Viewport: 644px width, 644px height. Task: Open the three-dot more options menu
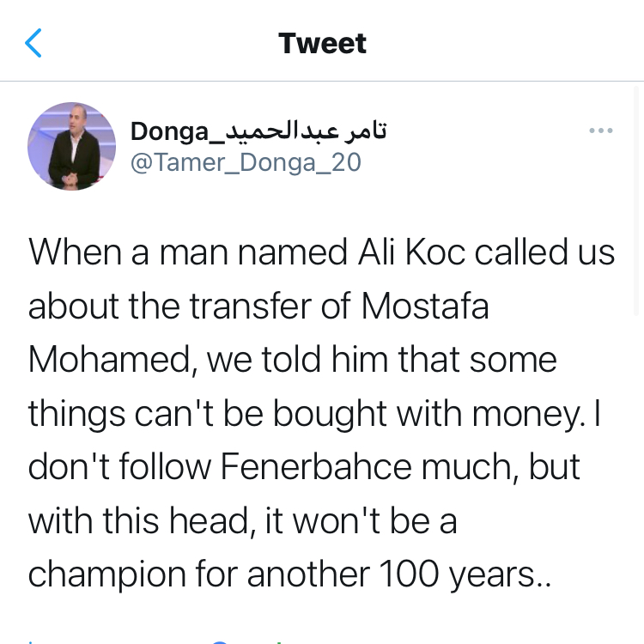pos(600,131)
